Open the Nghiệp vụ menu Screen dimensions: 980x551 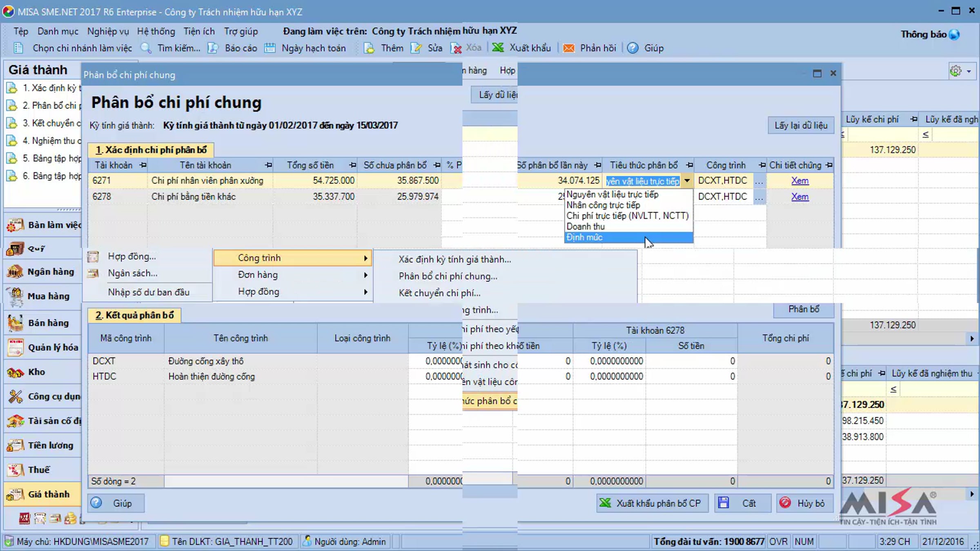(108, 31)
